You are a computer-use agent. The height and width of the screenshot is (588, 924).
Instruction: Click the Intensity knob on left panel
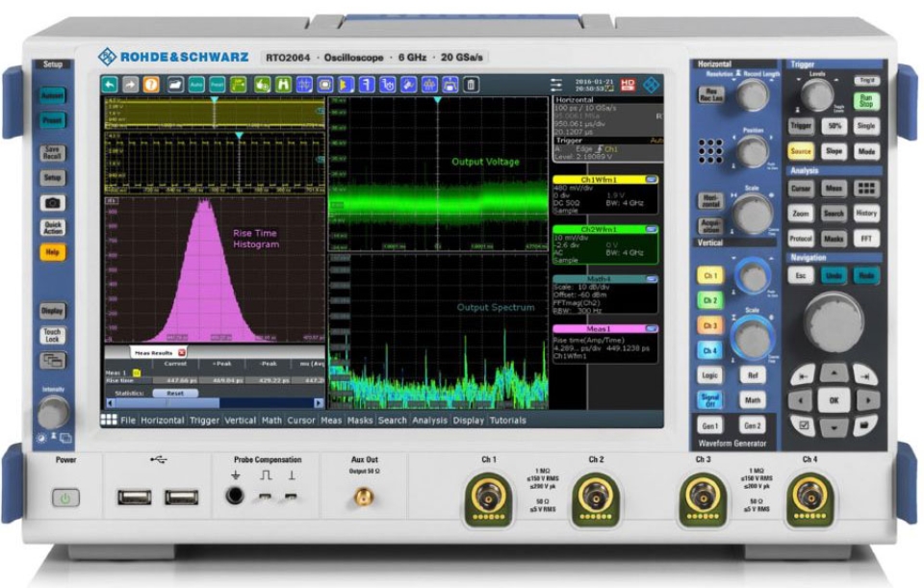[x=52, y=412]
